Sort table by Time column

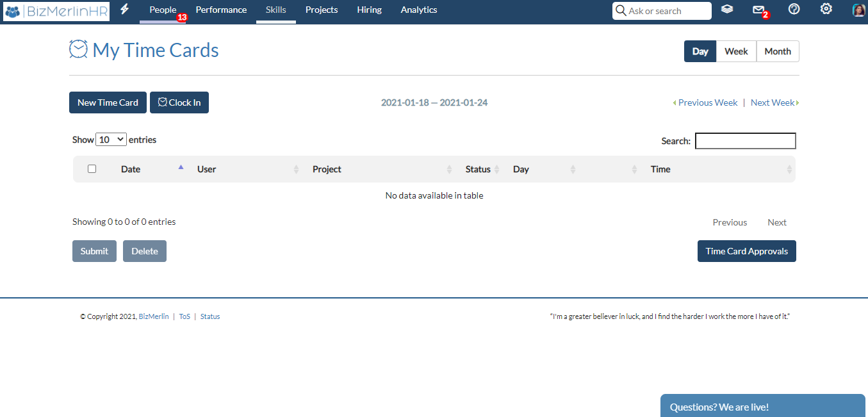[x=720, y=169]
